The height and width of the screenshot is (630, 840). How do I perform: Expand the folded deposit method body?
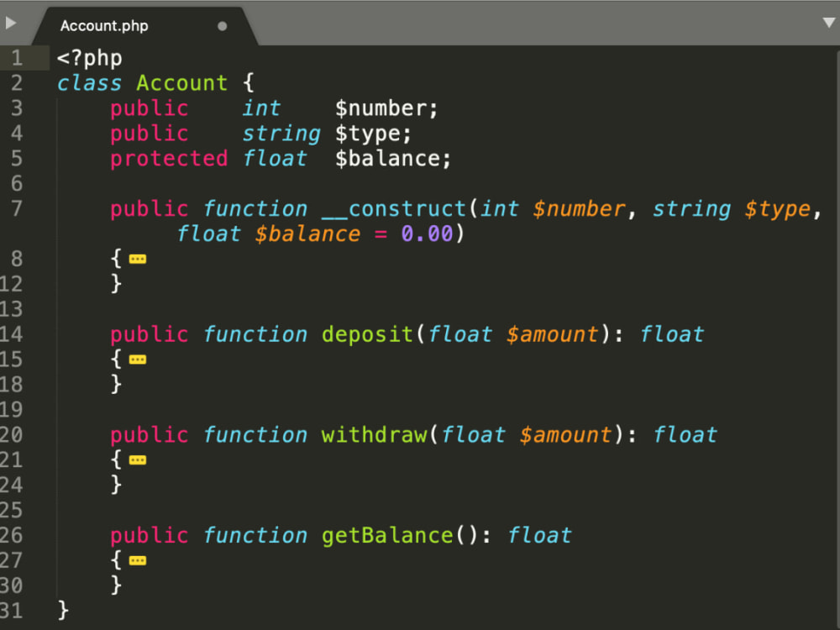pyautogui.click(x=138, y=360)
